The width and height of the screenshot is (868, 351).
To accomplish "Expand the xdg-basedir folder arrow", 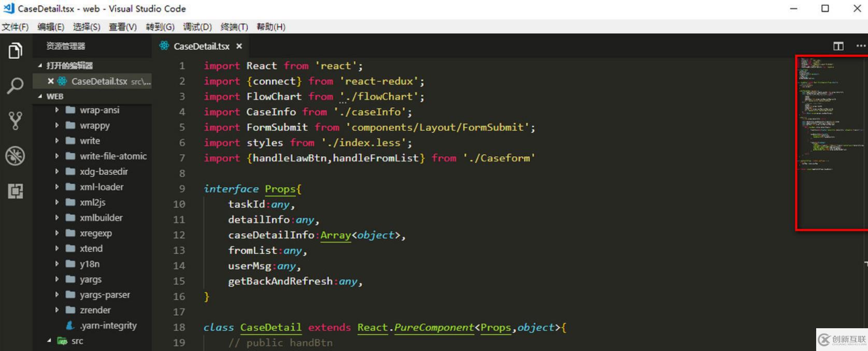I will pos(57,171).
